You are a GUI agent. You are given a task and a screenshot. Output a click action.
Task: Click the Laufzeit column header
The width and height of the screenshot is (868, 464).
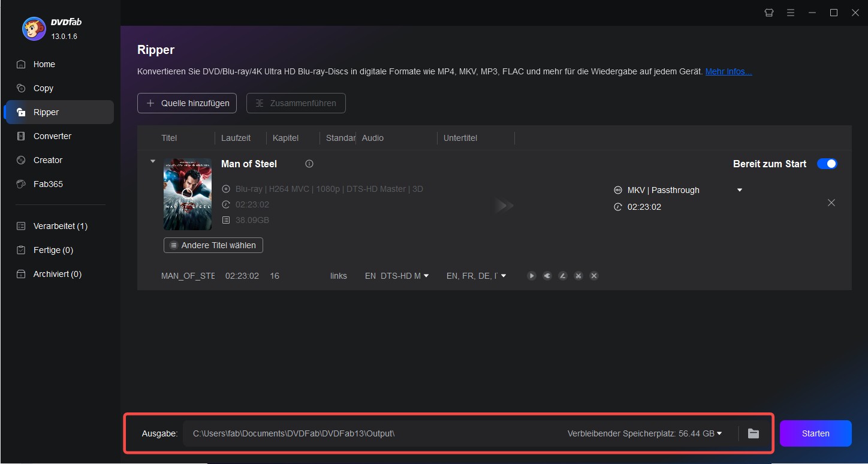(236, 138)
